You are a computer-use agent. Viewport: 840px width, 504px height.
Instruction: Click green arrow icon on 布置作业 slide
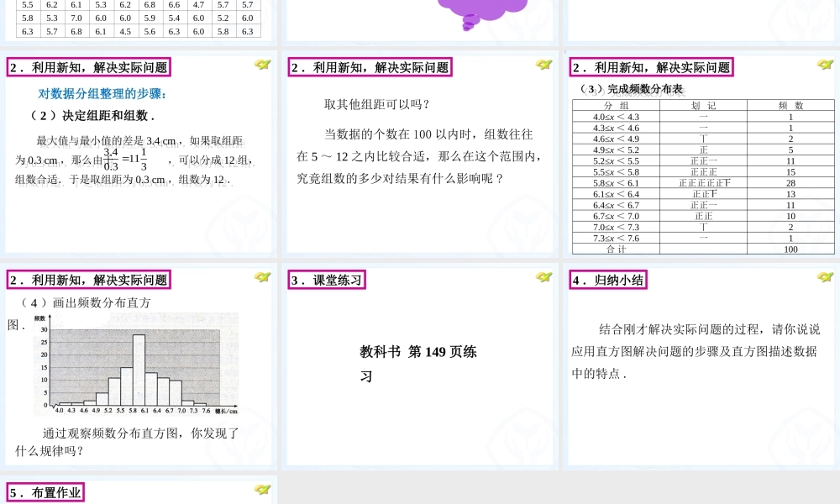(x=262, y=489)
